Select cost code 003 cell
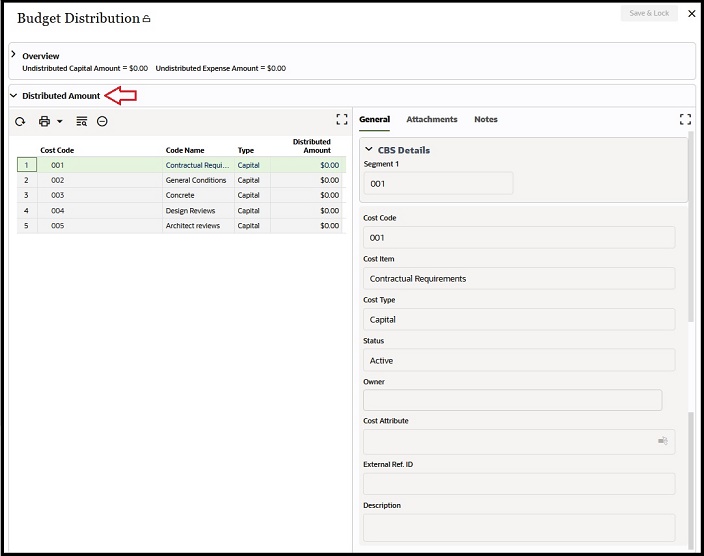 (100, 195)
